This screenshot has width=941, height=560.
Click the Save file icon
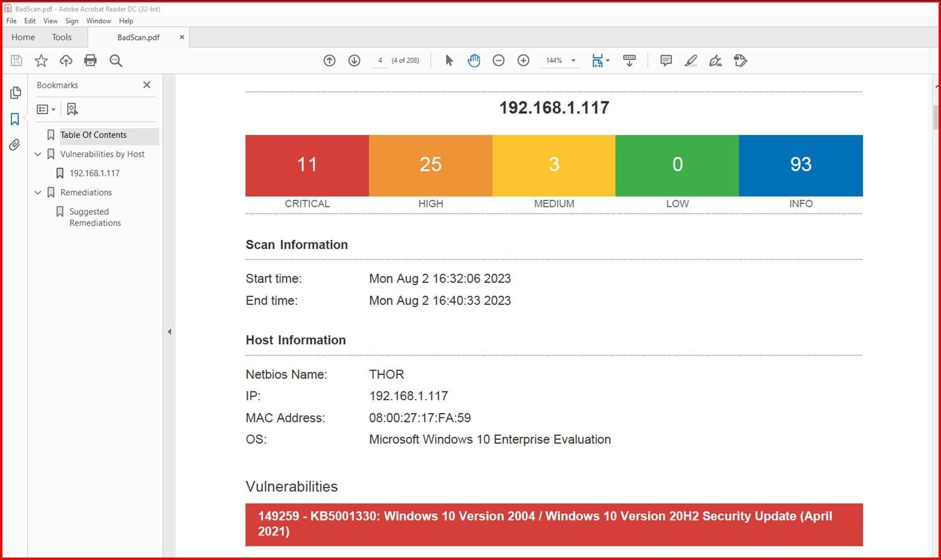16,61
